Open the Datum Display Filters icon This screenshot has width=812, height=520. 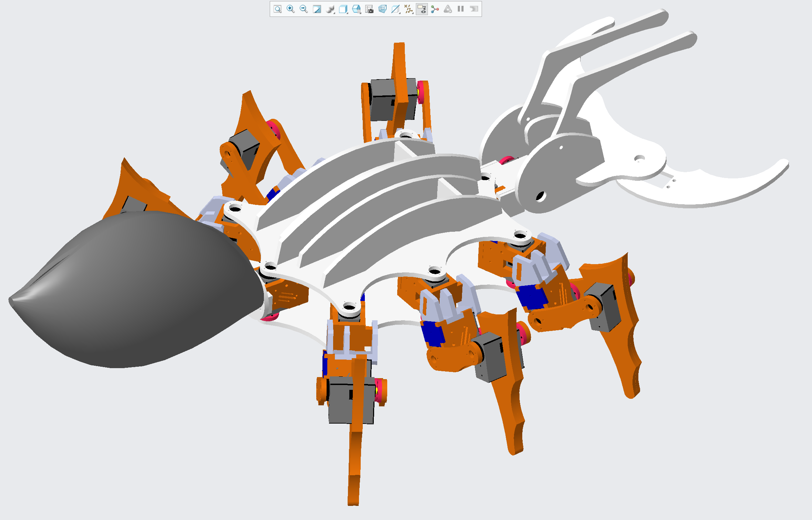[409, 9]
